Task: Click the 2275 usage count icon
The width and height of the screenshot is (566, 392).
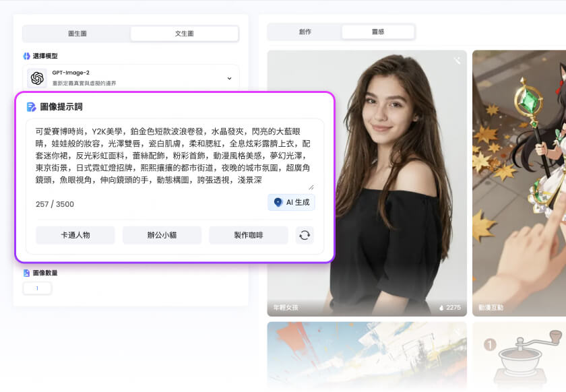Action: tap(441, 308)
